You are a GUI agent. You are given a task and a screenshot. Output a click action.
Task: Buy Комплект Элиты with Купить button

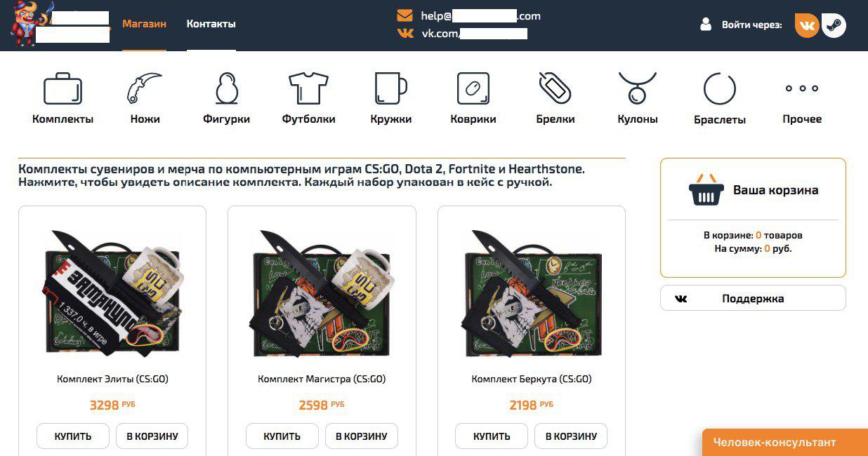click(73, 436)
